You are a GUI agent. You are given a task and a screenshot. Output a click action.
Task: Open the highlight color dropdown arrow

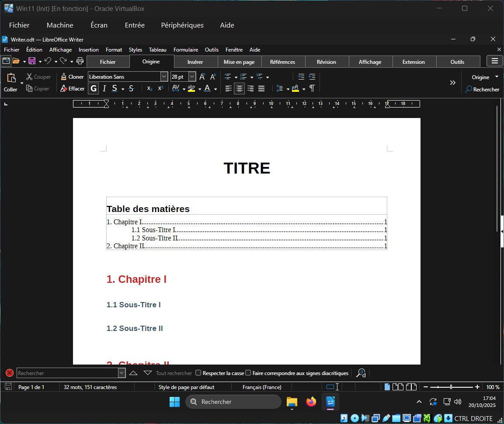(200, 89)
